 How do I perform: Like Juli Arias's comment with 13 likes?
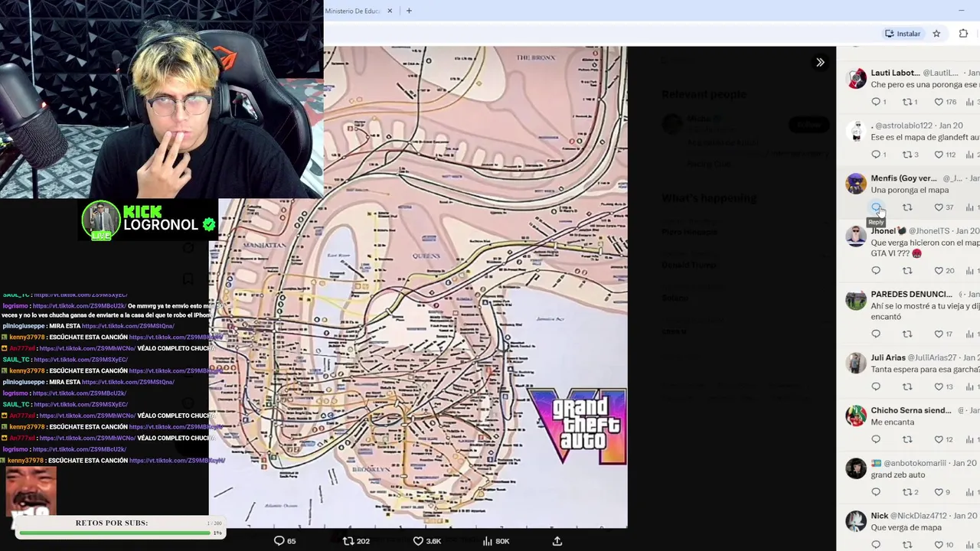pyautogui.click(x=943, y=386)
